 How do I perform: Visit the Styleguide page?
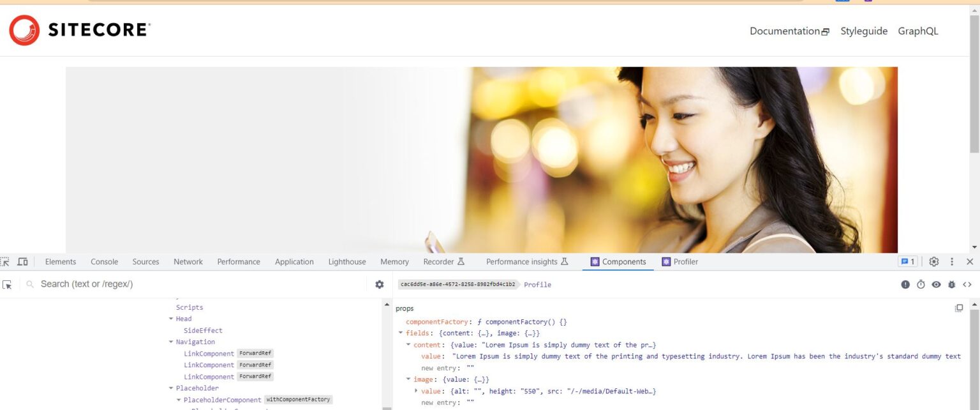coord(863,31)
